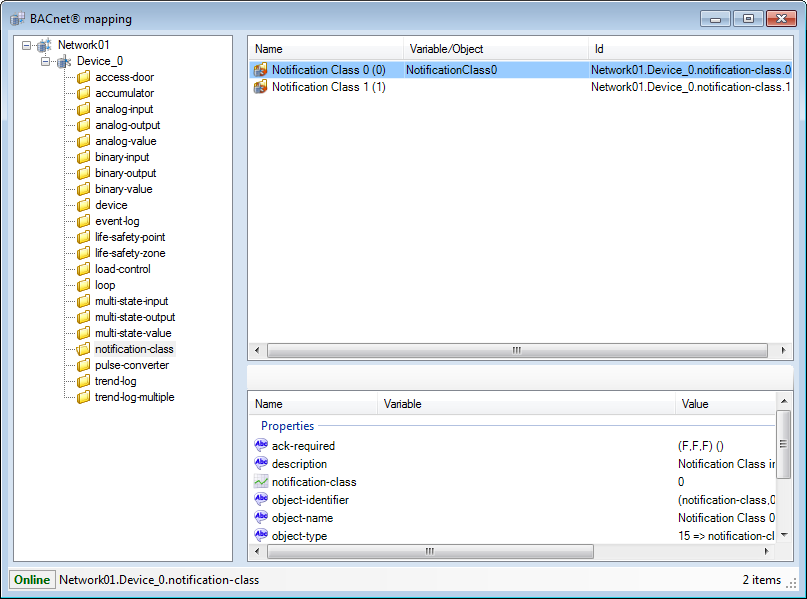Click the Device_0 device icon
This screenshot has width=807, height=599.
click(x=64, y=61)
